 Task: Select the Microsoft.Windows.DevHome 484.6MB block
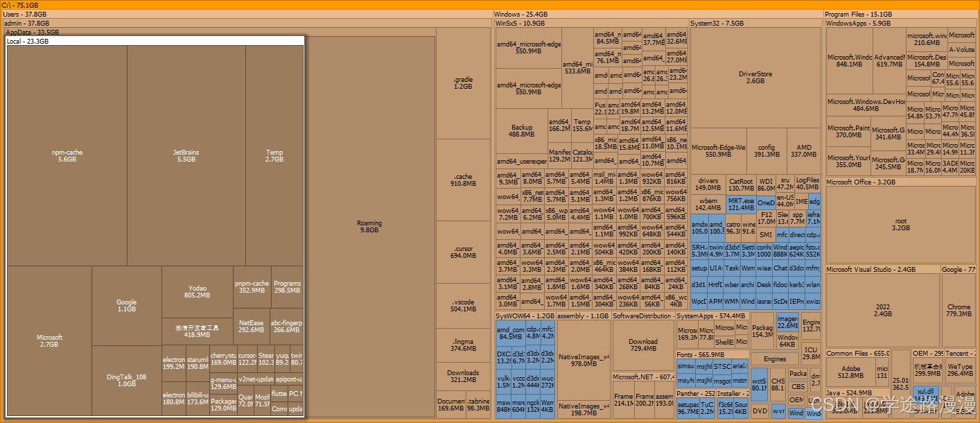[866, 105]
